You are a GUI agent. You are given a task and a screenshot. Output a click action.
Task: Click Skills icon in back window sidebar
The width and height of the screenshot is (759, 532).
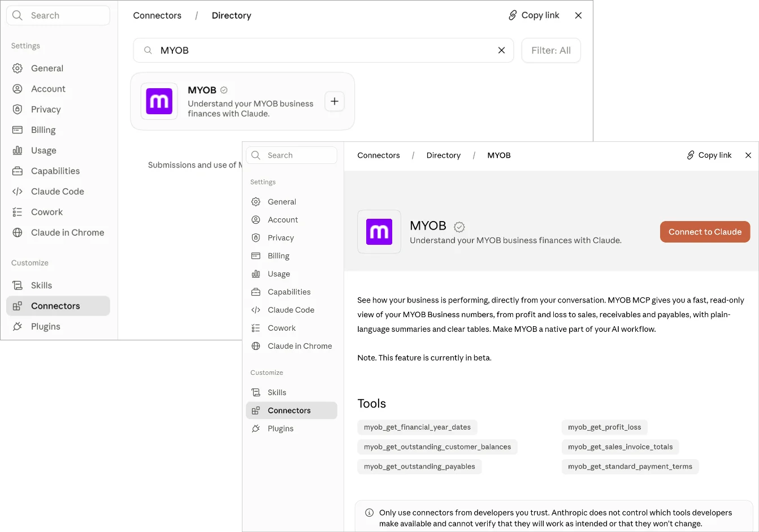[18, 286]
